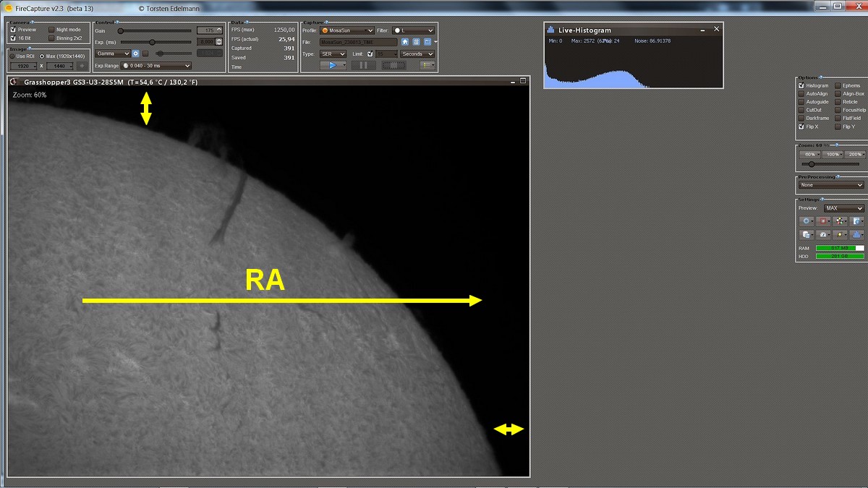868x488 pixels.
Task: Open the red capture settings button
Action: [822, 221]
